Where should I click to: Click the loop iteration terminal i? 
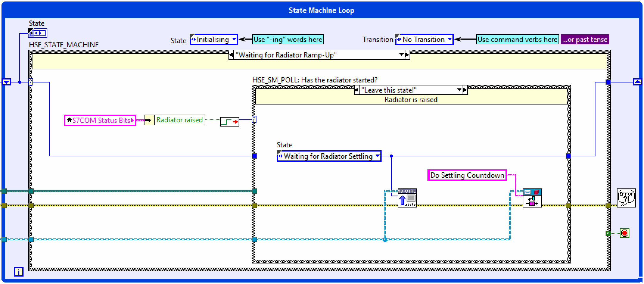coord(19,272)
